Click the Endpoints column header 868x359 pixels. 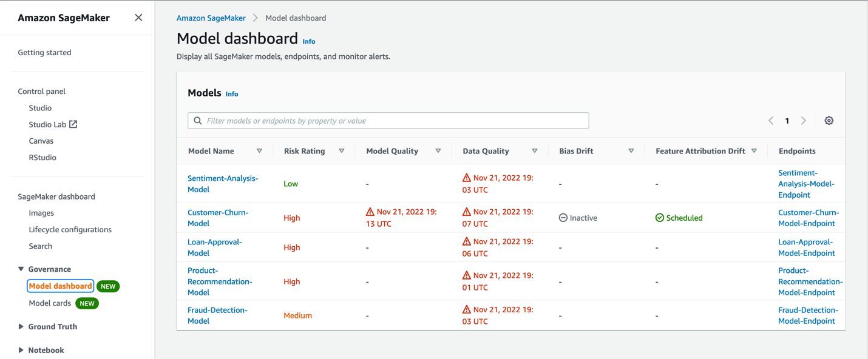tap(797, 151)
